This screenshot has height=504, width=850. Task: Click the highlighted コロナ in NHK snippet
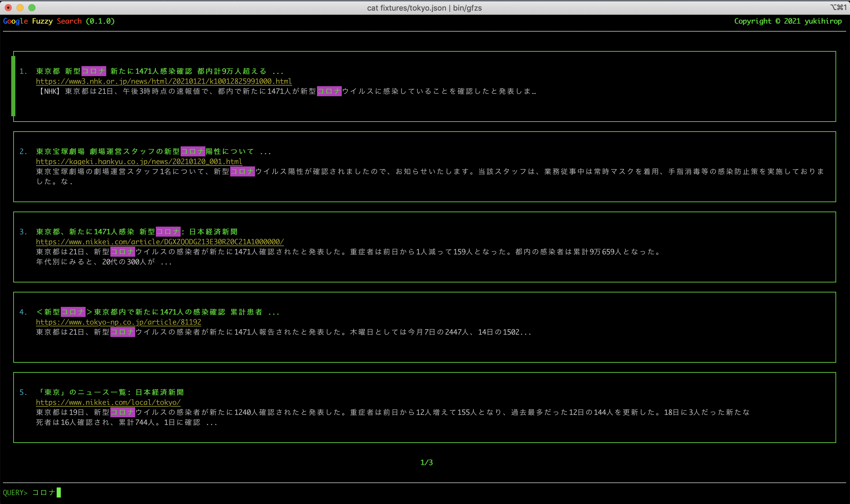point(329,91)
